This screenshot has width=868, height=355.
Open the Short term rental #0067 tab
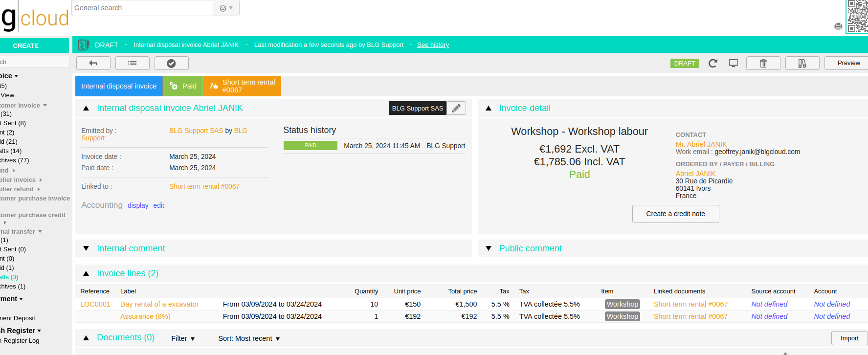click(x=242, y=86)
